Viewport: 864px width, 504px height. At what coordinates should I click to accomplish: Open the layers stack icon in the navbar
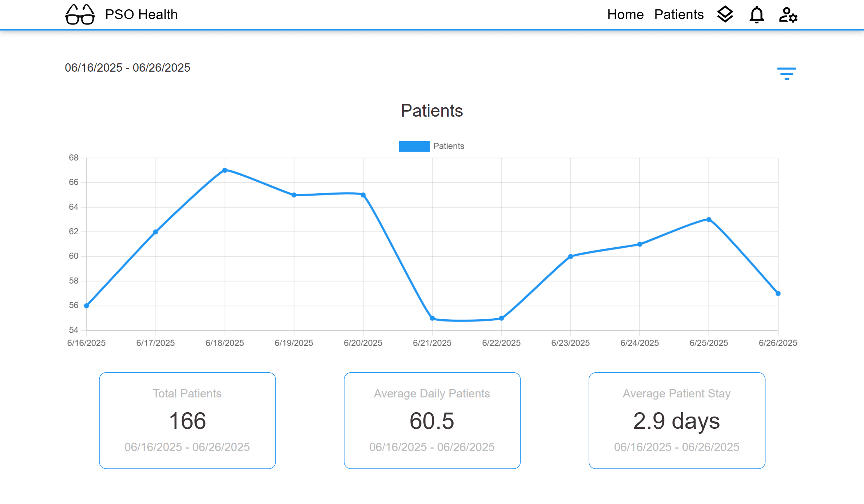tap(725, 14)
